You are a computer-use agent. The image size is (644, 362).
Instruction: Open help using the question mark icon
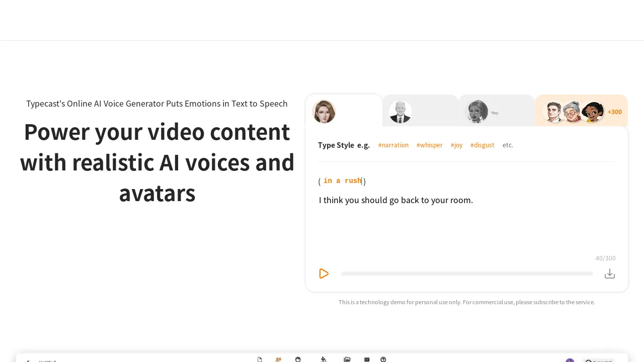point(383,359)
